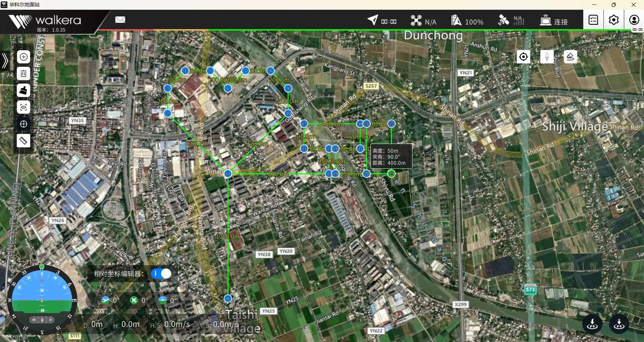This screenshot has width=644, height=342.
Task: Select waypoint 11 on the route
Action: click(x=228, y=174)
